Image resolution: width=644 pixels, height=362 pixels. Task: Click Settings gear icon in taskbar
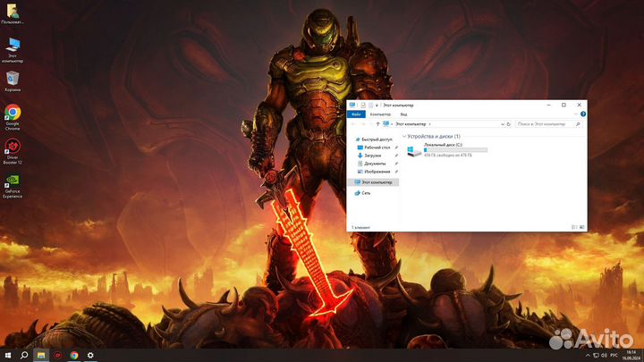90,355
